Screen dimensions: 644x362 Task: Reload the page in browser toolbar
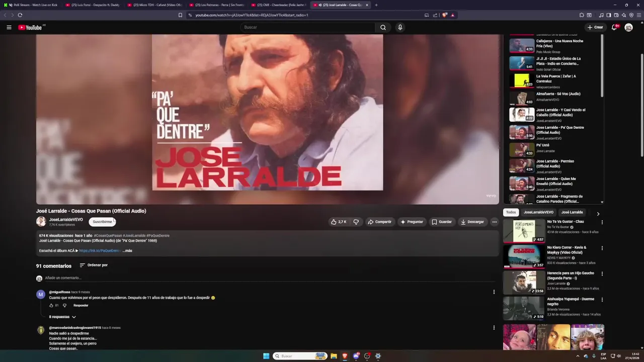(20, 15)
